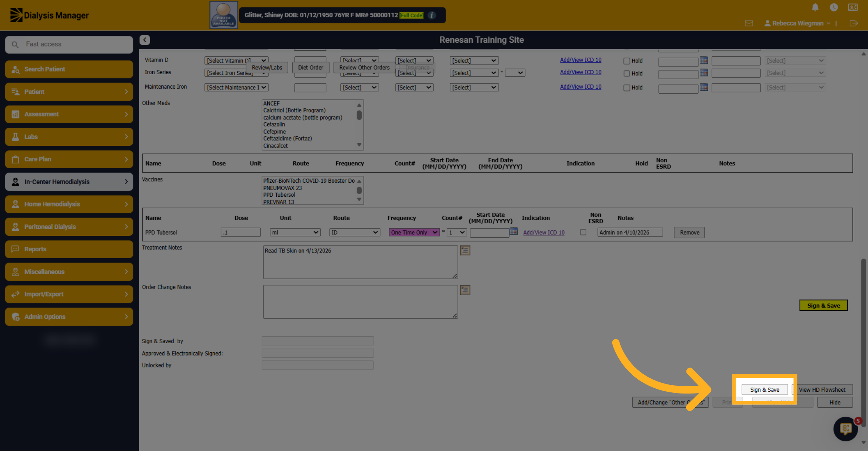Click the yellow Sign & Save button
The height and width of the screenshot is (451, 868).
(x=824, y=305)
